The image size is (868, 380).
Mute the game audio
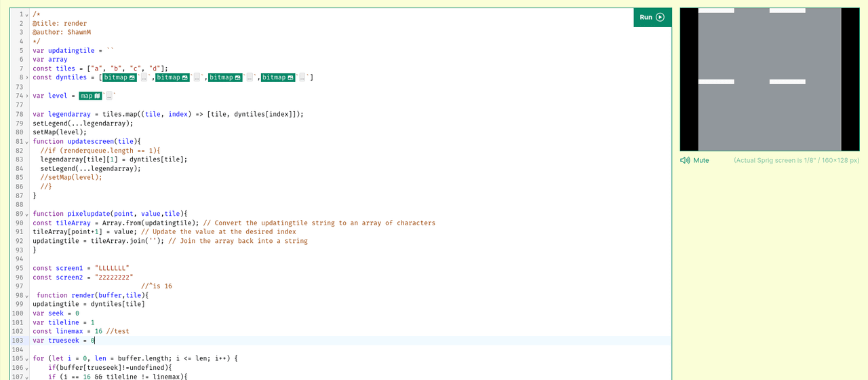(695, 160)
